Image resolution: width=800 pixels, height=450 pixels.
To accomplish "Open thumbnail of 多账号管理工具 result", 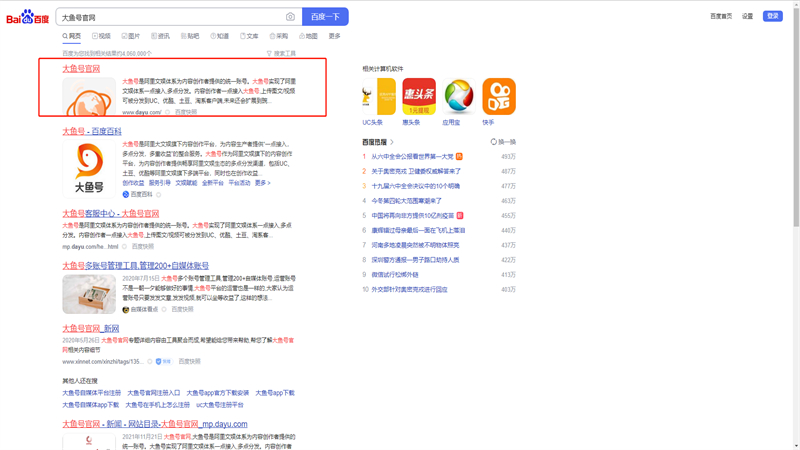I will 88,294.
